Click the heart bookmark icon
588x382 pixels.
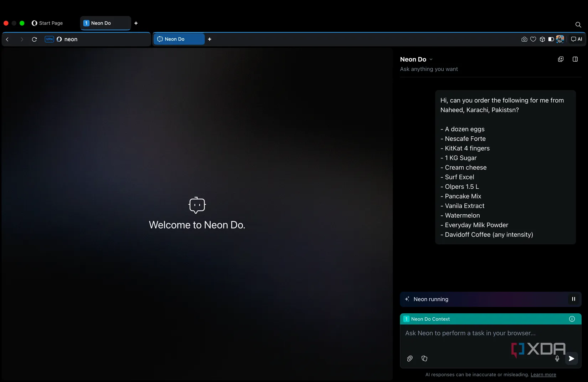tap(533, 39)
